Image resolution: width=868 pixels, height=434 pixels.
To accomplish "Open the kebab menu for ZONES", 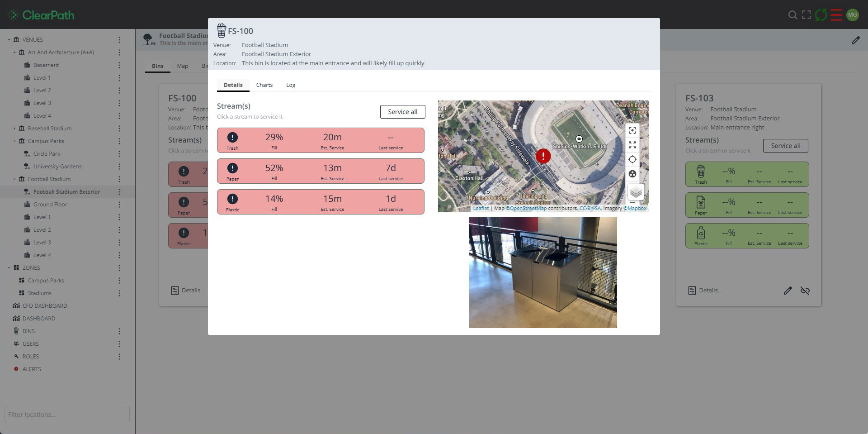I will [x=119, y=268].
